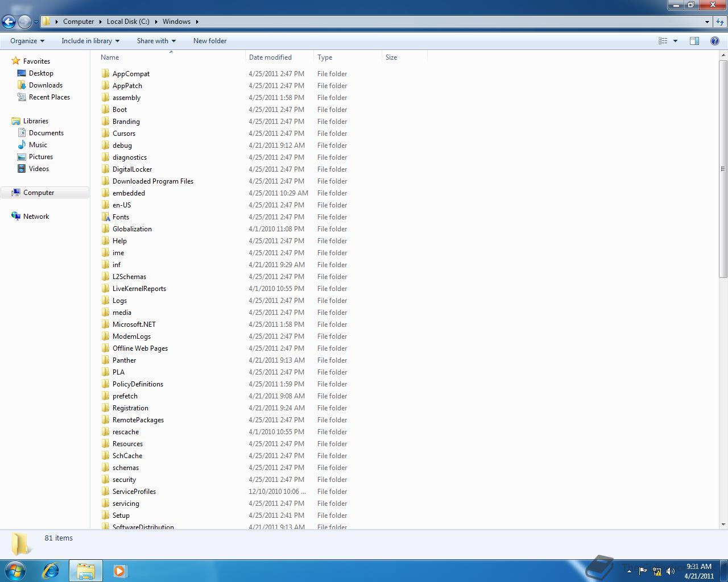728x582 pixels.
Task: Select the Downloaded Program Files folder
Action: pyautogui.click(x=153, y=181)
